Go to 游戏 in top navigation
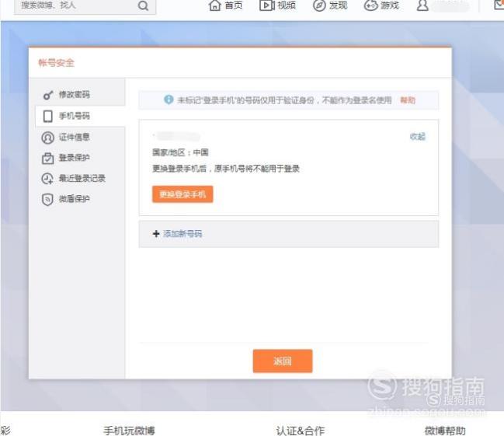The height and width of the screenshot is (436, 504). [390, 5]
